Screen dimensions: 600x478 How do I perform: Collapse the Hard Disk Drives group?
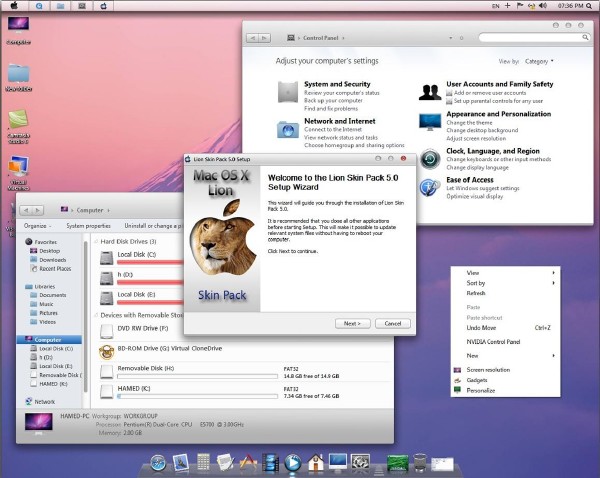click(96, 242)
